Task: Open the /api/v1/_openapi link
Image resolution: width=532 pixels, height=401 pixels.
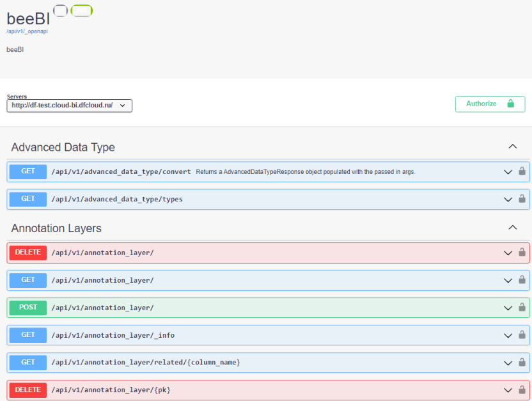Action: pyautogui.click(x=27, y=31)
